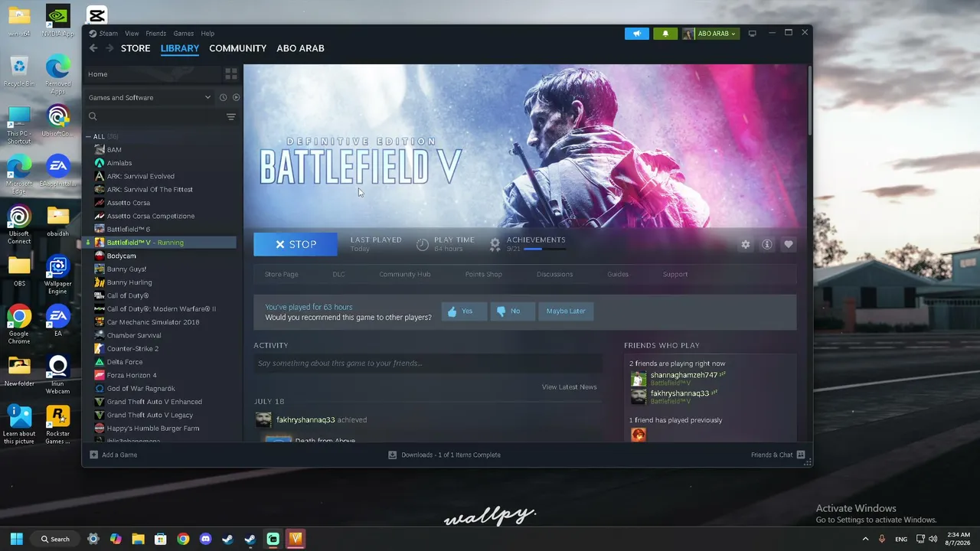Screen dimensions: 980x551
Task: Open the Community Hub link
Action: point(405,274)
